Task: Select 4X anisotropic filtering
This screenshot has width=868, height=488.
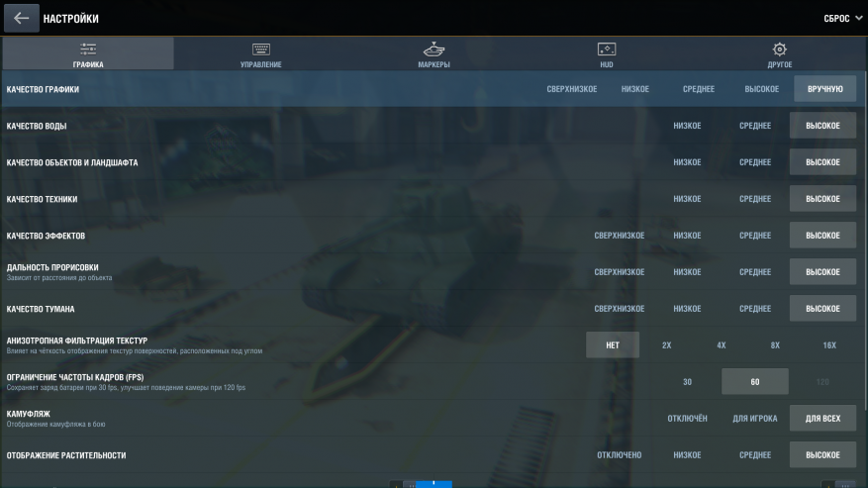Action: (x=721, y=345)
